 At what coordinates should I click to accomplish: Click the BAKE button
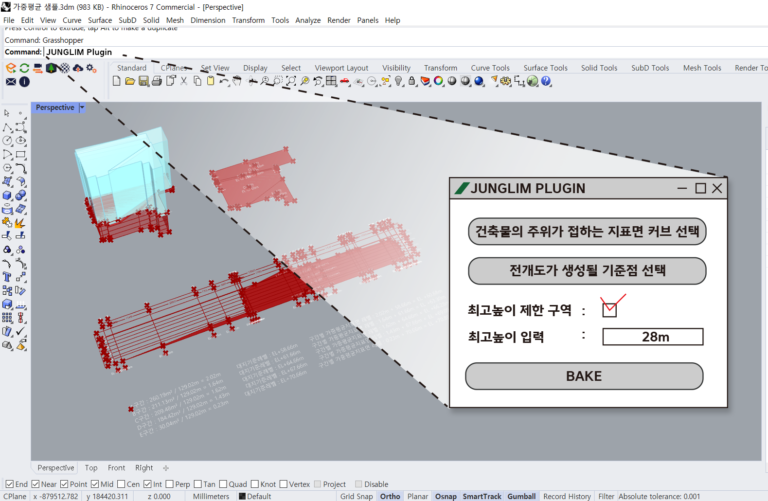click(584, 376)
